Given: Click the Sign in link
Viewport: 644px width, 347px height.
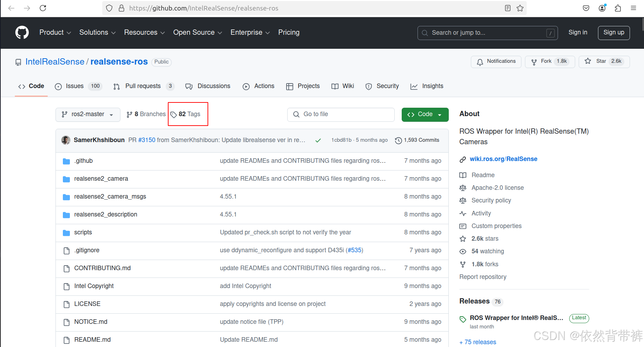Looking at the screenshot, I should (x=578, y=33).
